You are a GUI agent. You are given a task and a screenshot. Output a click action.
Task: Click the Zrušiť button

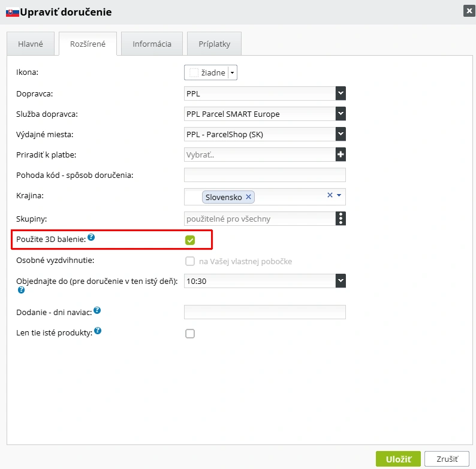447,459
